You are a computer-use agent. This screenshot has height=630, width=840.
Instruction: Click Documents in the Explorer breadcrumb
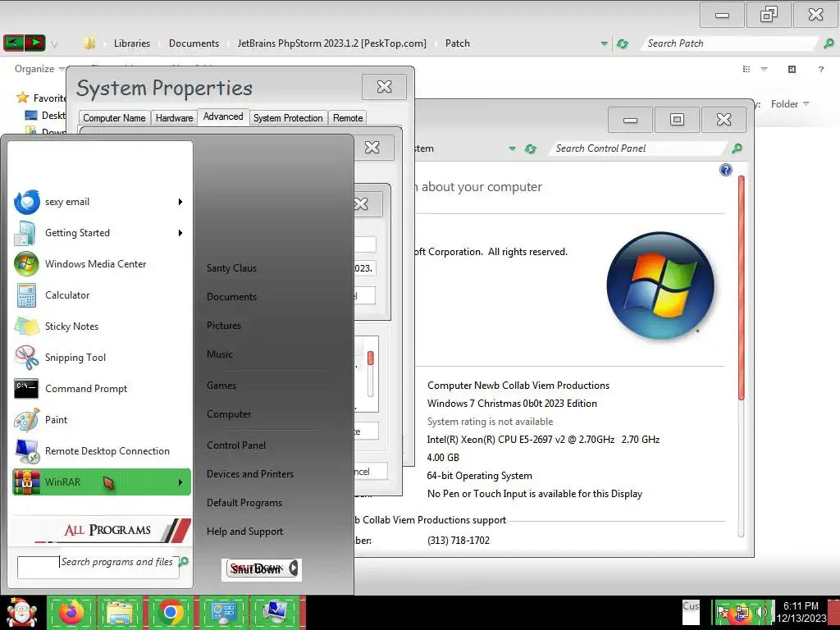coord(194,43)
